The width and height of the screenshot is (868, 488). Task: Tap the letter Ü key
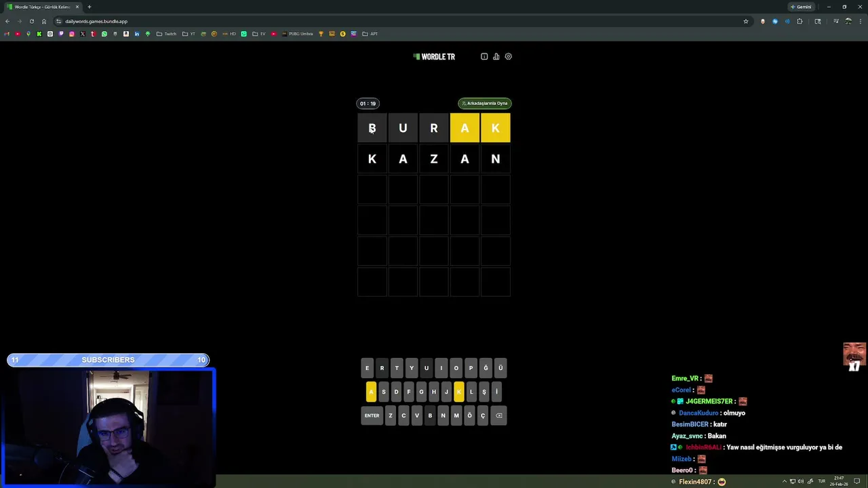[x=500, y=368]
